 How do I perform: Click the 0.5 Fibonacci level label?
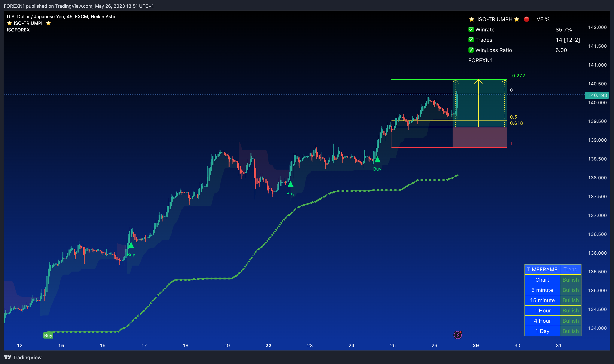[513, 117]
